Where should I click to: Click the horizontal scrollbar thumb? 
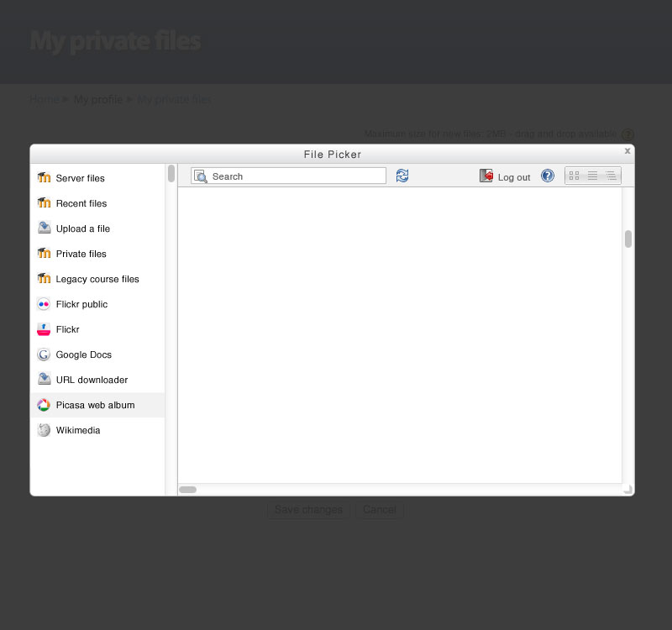[187, 490]
